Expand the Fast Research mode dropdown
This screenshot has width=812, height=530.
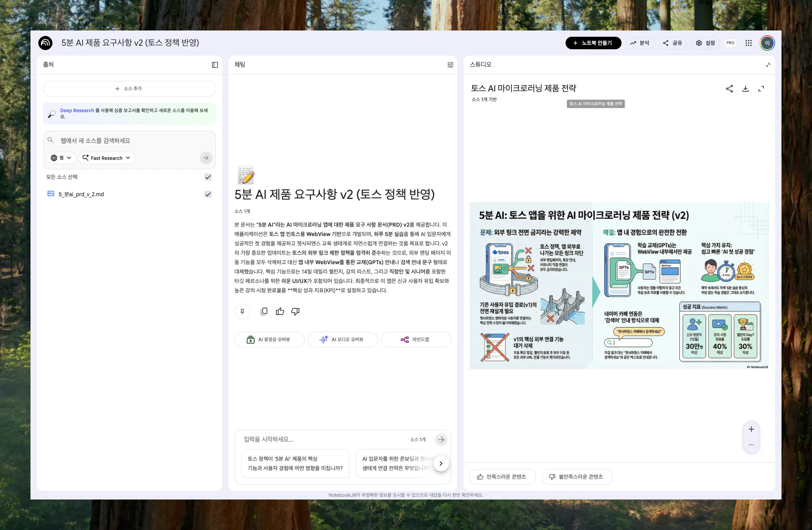106,158
